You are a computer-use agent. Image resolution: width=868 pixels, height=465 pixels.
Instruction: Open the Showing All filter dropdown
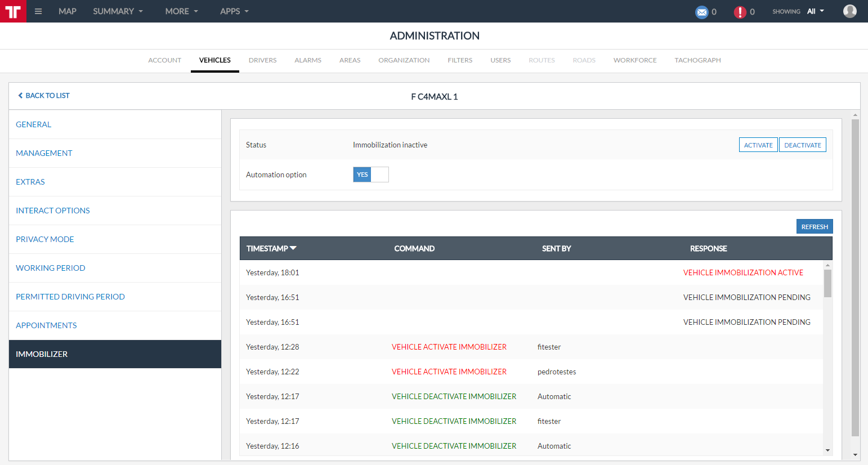click(815, 11)
